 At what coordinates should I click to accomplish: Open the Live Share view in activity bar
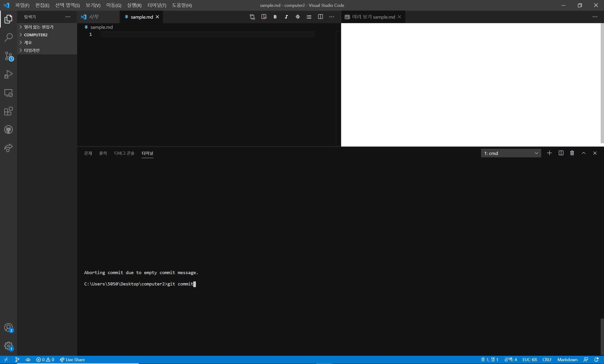[x=8, y=148]
